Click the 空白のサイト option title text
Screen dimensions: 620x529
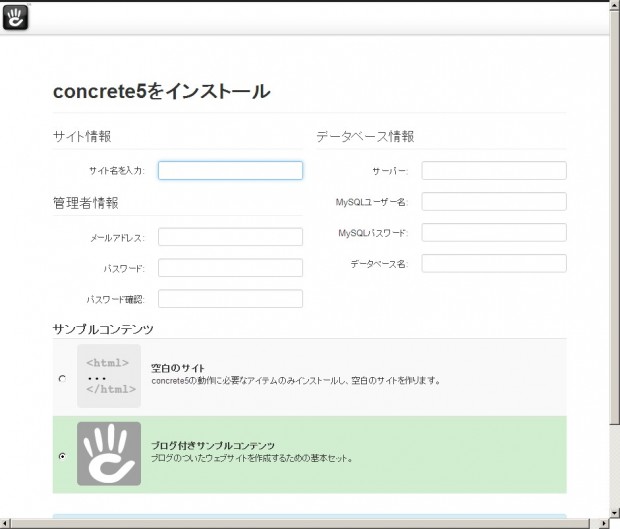pos(178,368)
